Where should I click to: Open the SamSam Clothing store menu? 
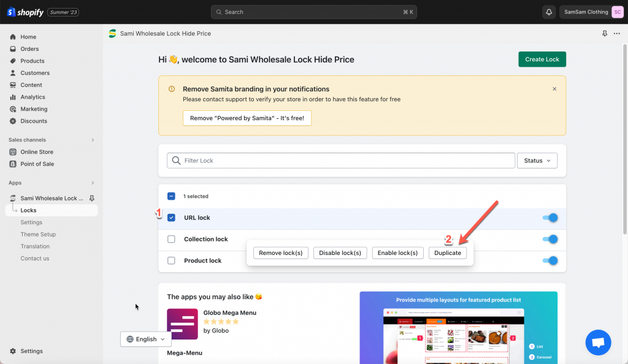tap(591, 12)
